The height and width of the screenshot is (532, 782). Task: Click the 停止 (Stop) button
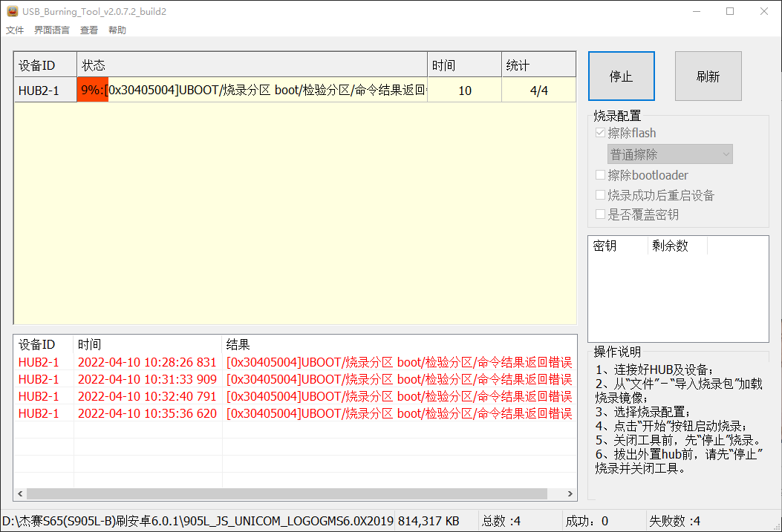pyautogui.click(x=621, y=76)
